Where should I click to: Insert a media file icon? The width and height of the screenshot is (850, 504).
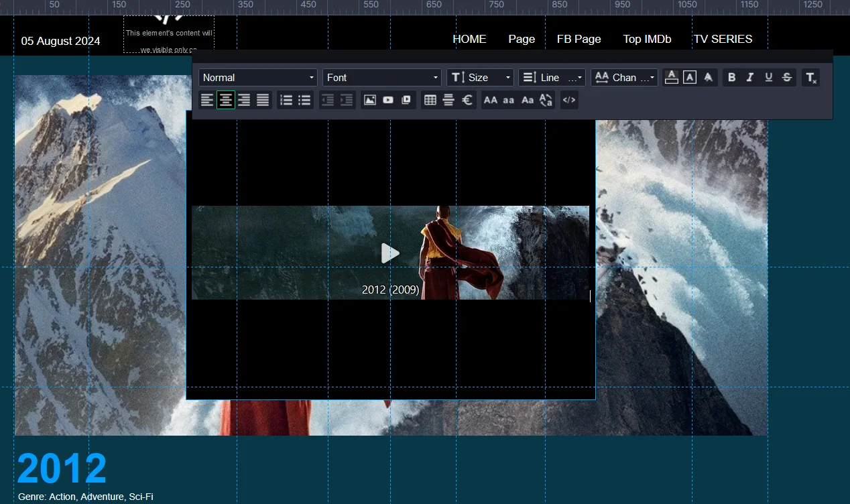coord(406,101)
